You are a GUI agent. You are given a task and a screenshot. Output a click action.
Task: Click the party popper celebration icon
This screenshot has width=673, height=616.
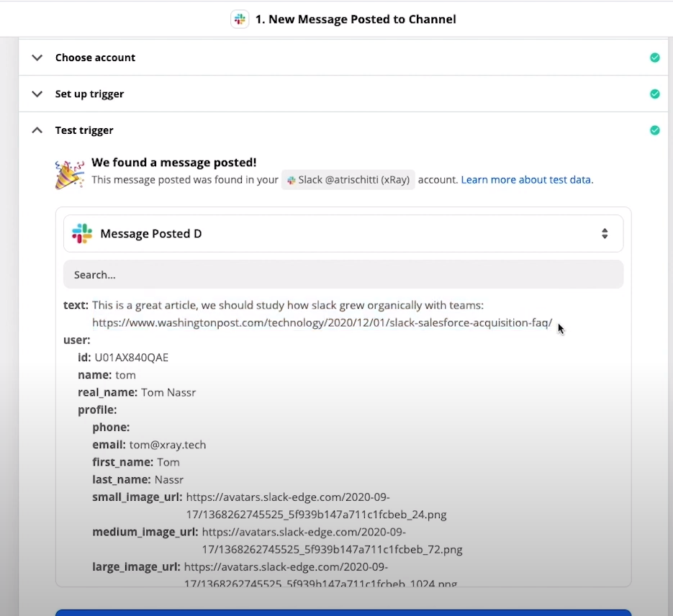[70, 173]
